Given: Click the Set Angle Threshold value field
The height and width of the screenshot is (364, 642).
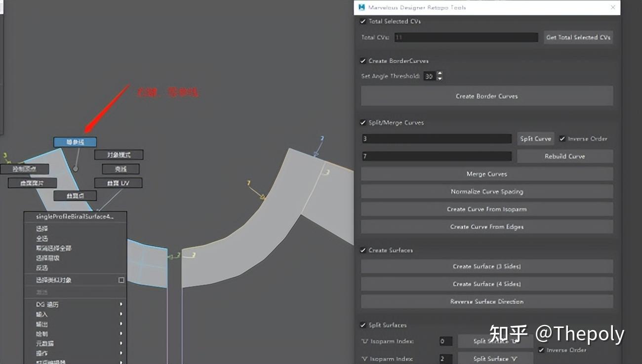Looking at the screenshot, I should (x=429, y=76).
